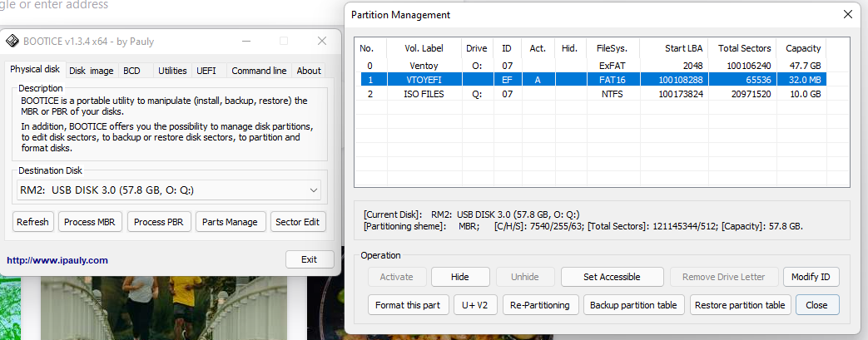Click the NTFS file system cell
The image size is (868, 340).
(611, 95)
